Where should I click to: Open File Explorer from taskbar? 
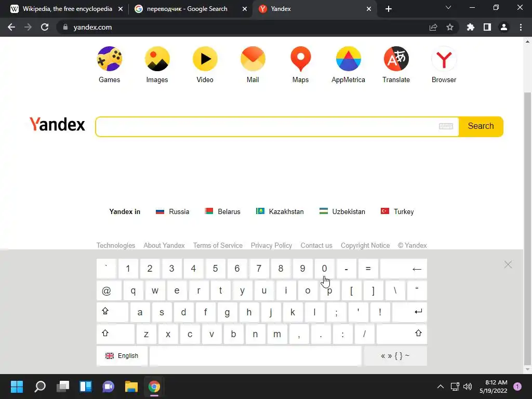131,387
